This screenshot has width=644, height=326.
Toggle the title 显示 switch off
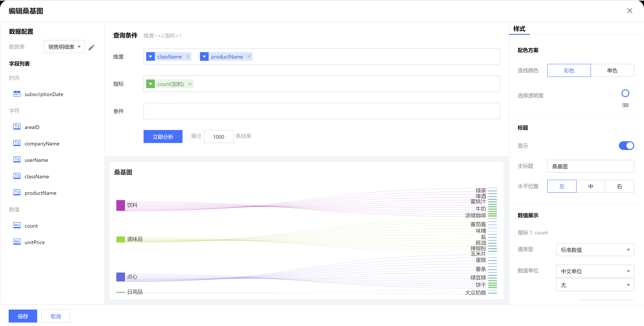click(626, 146)
